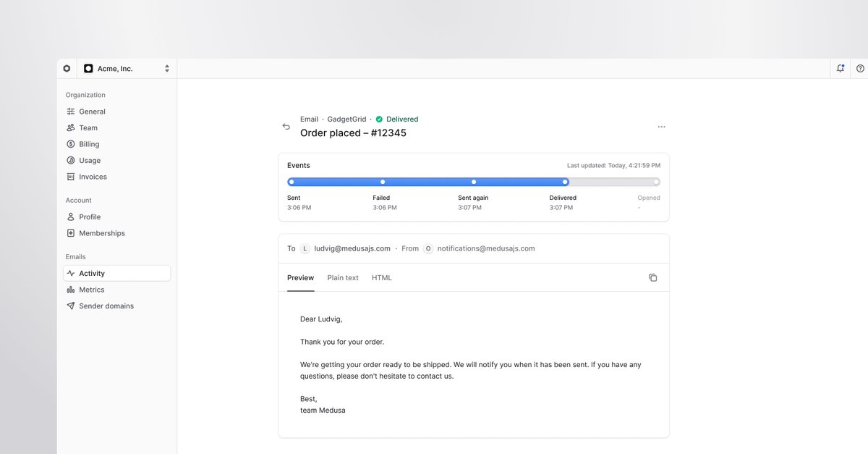Open Sender domains page
The image size is (868, 454).
116,306
